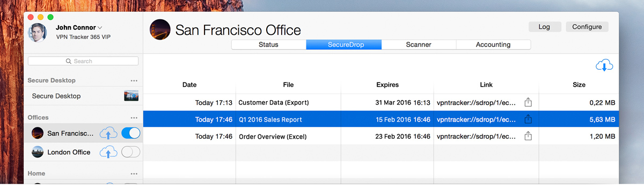Click the Home section heading
This screenshot has width=644, height=196.
pyautogui.click(x=36, y=174)
